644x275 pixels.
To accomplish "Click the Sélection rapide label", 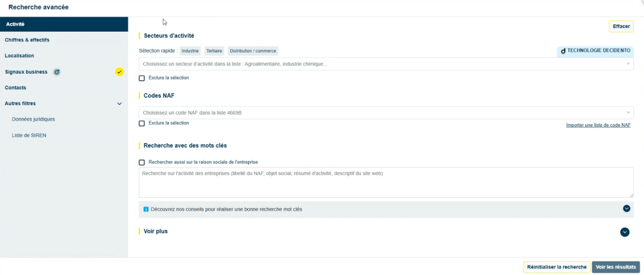I will (x=158, y=51).
